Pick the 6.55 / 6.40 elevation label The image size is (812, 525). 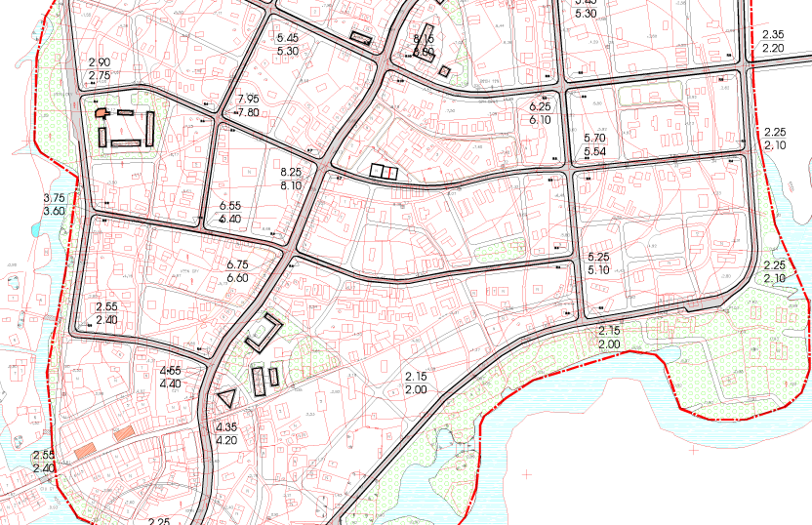230,212
